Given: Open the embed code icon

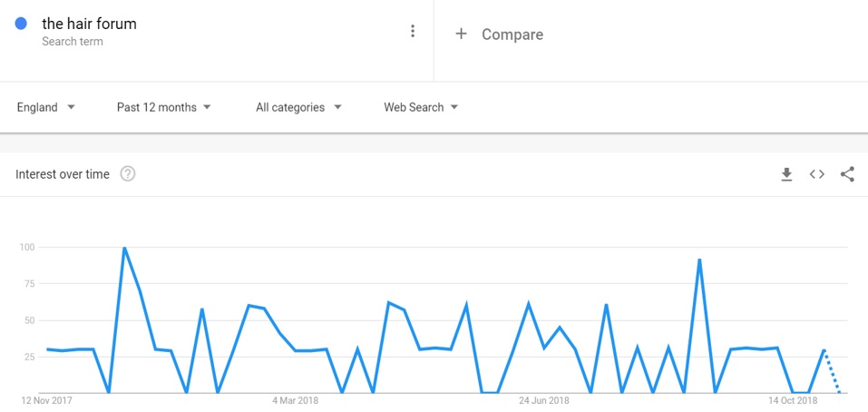Looking at the screenshot, I should coord(817,174).
